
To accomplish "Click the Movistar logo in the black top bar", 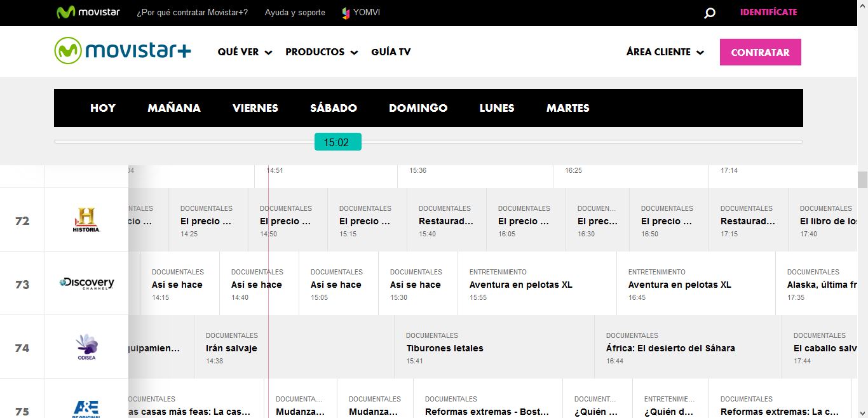I will click(88, 12).
